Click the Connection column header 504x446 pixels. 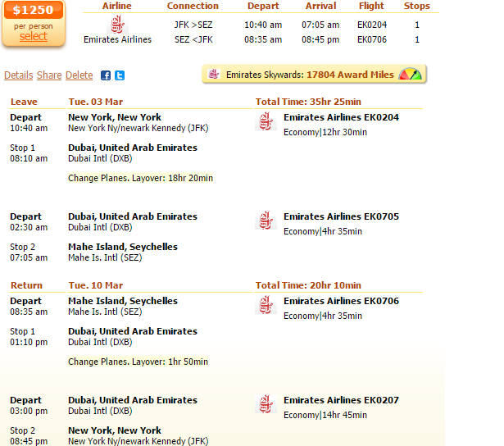click(193, 6)
